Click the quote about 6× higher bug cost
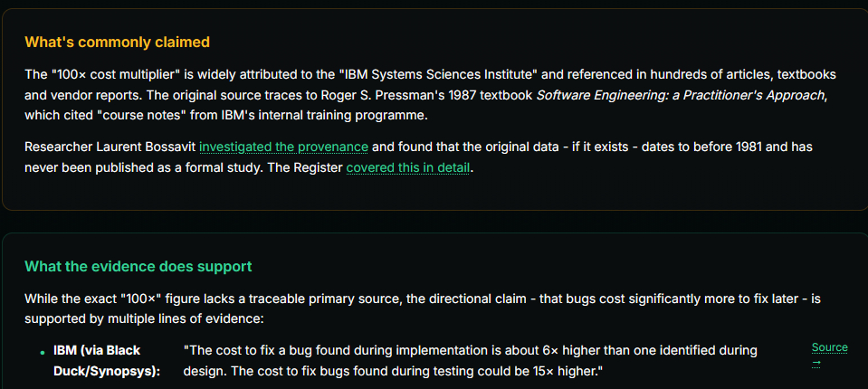The height and width of the screenshot is (389, 868). click(471, 350)
